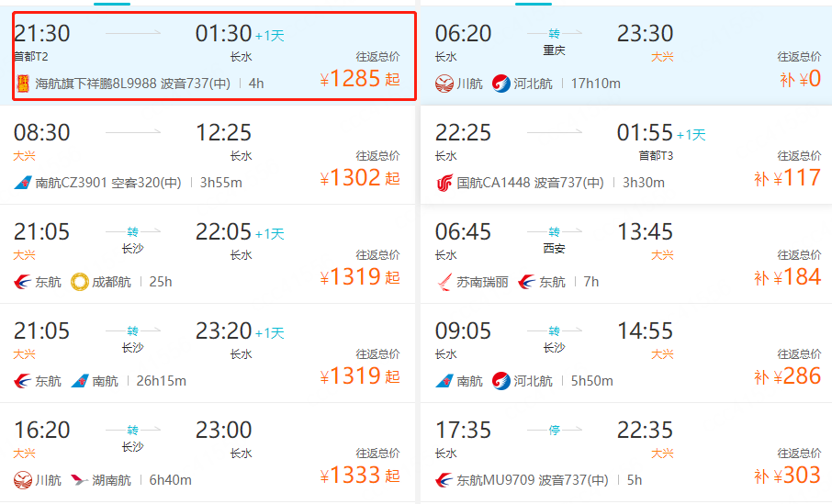This screenshot has width=832, height=504.
Task: Click the 转 长沙 transfer on 23:20 flight
Action: tap(132, 340)
